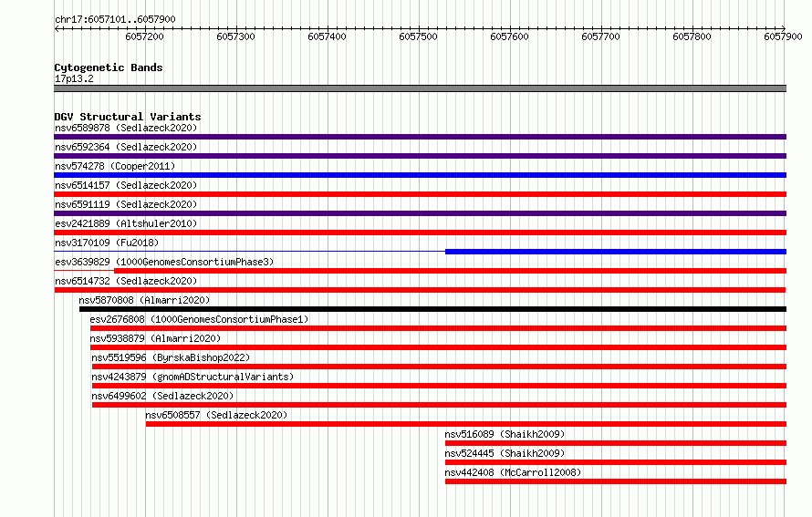The image size is (812, 517).
Task: Click the nsv5938879 (Almarri2020) label
Action: pyautogui.click(x=155, y=338)
